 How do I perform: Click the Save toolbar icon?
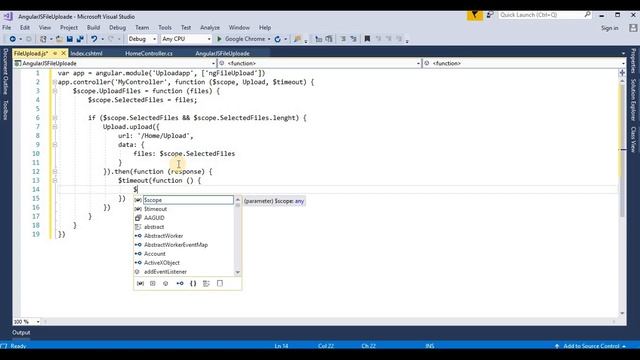point(70,39)
